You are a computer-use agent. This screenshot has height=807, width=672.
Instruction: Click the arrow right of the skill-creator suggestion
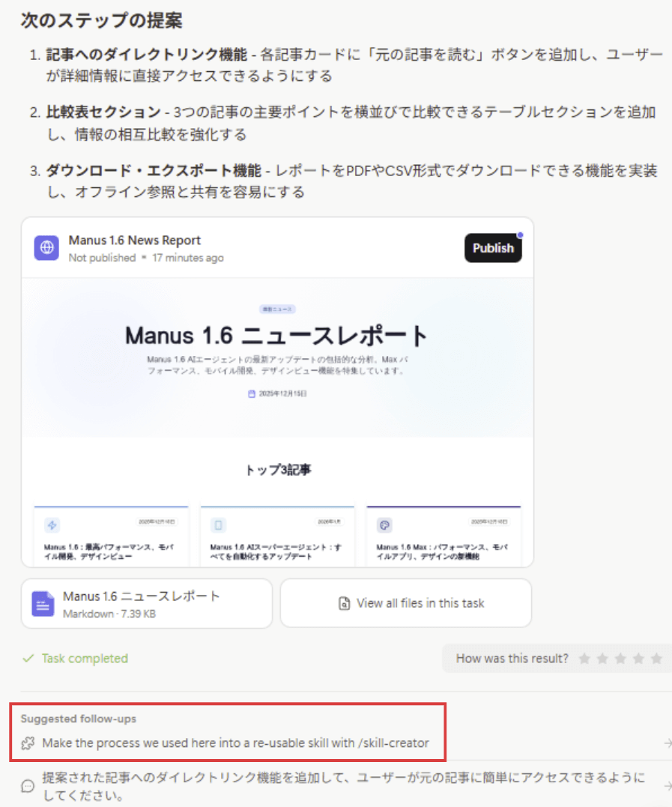coord(667,743)
